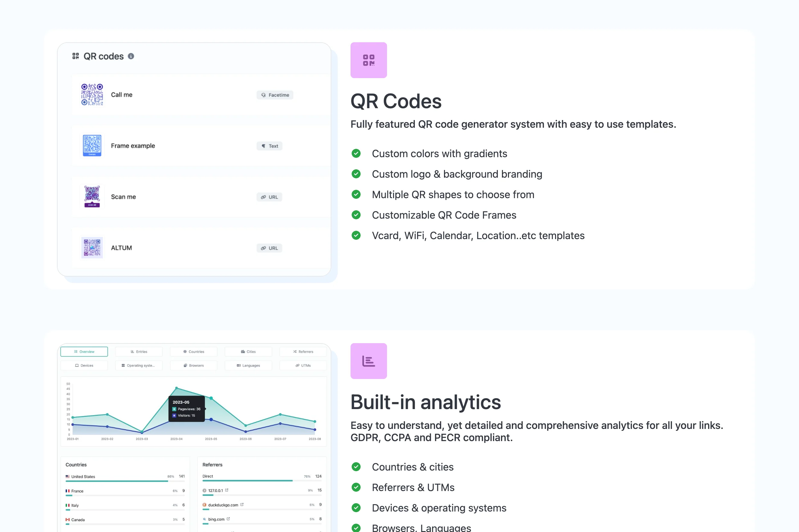Switch to the Referrers tab
799x532 pixels.
coord(303,351)
